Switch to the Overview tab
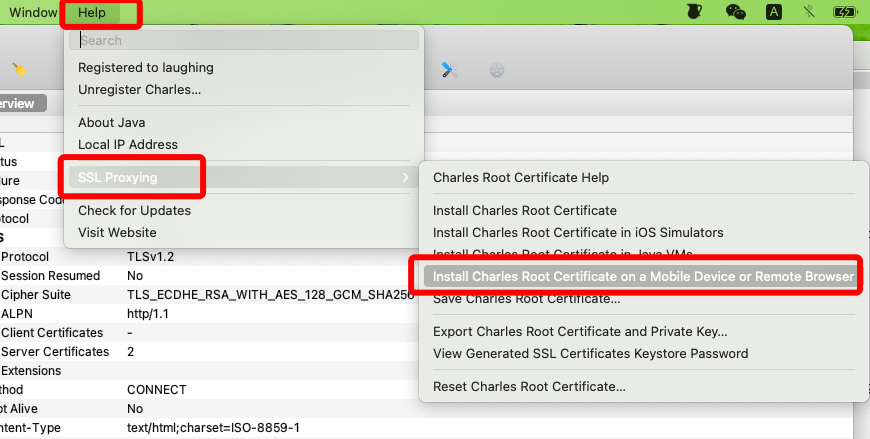This screenshot has height=439, width=870. pyautogui.click(x=22, y=103)
